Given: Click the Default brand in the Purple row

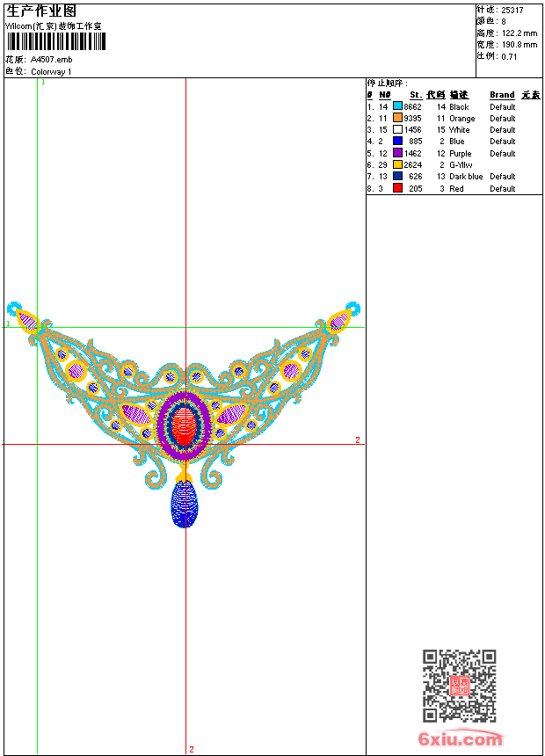Looking at the screenshot, I should tap(502, 154).
